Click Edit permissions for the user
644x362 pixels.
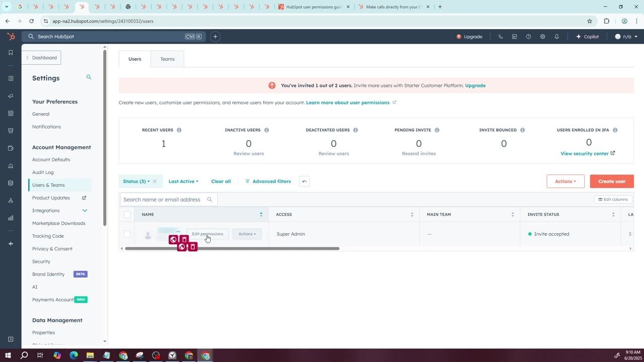pos(207,234)
